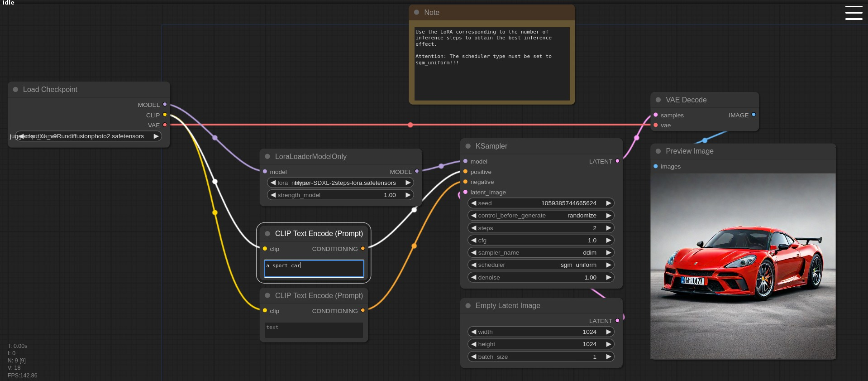Screen dimensions: 868x381
Task: Open the sampler_name dropdown showing ddim
Action: point(540,253)
